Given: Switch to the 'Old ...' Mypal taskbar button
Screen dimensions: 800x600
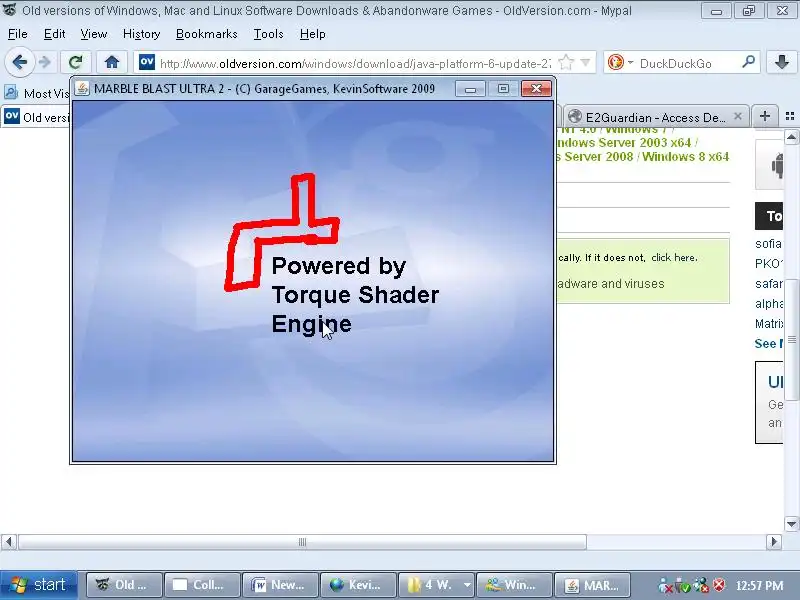Looking at the screenshot, I should click(x=124, y=585).
